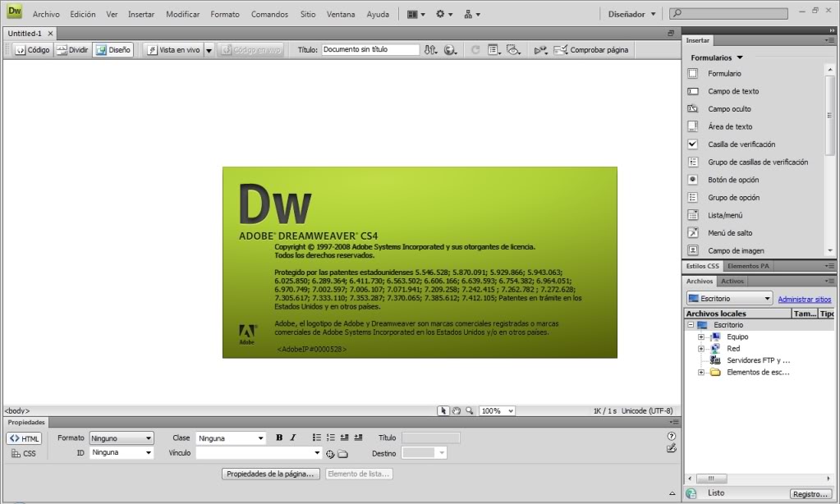Open the Vista en vivo options arrow

click(209, 50)
